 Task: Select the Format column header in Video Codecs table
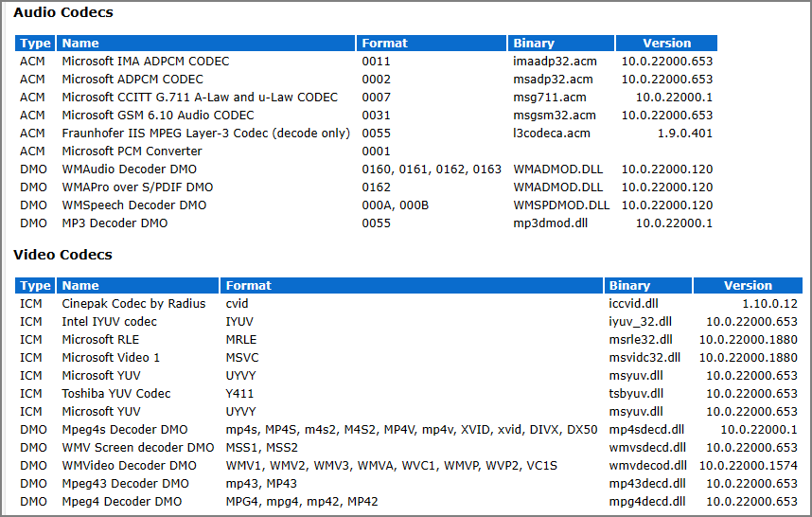[x=248, y=285]
